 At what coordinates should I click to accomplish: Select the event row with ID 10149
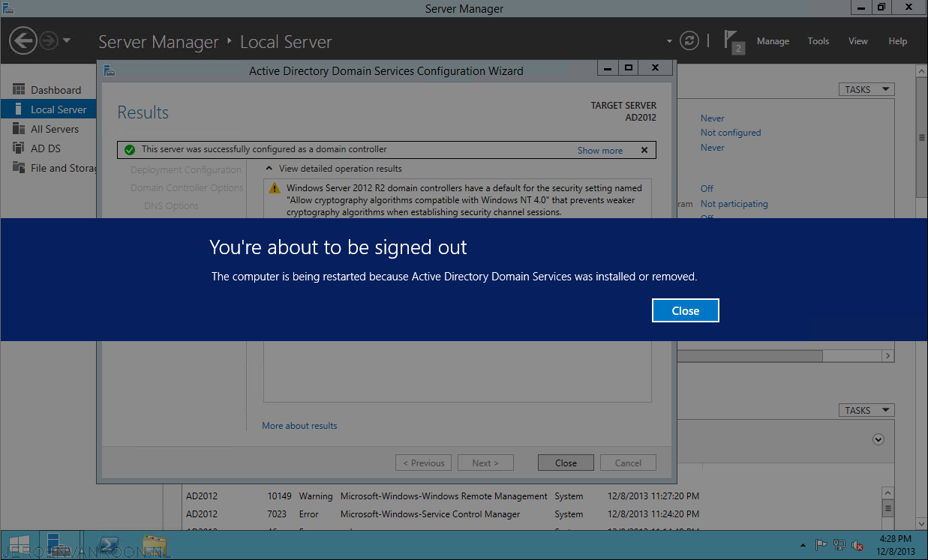click(530, 496)
